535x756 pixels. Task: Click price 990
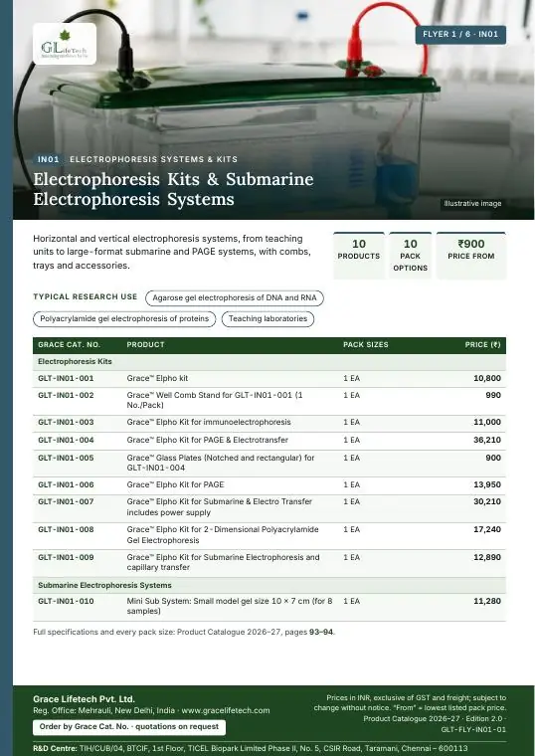point(493,395)
